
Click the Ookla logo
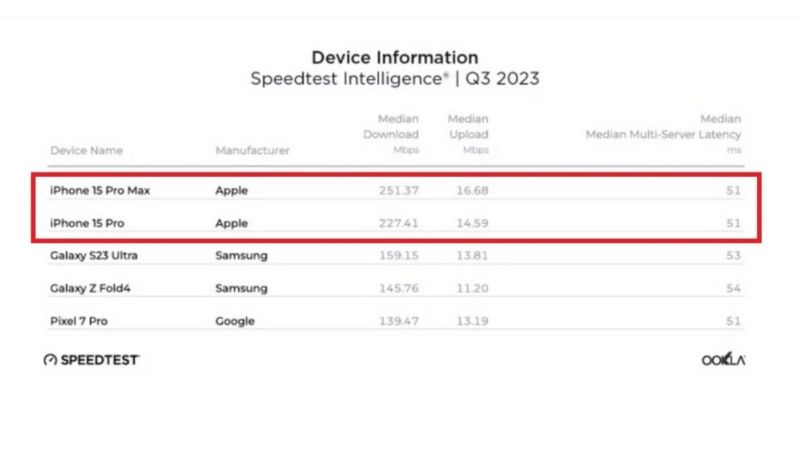click(x=723, y=360)
